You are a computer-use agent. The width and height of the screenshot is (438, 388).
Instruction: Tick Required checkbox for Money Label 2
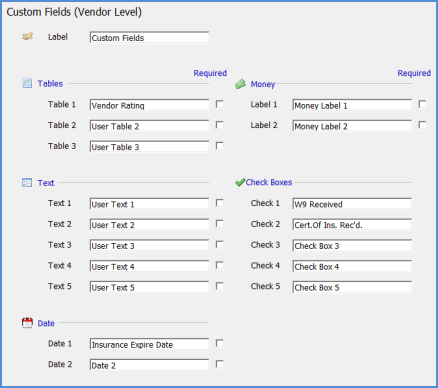click(x=422, y=125)
